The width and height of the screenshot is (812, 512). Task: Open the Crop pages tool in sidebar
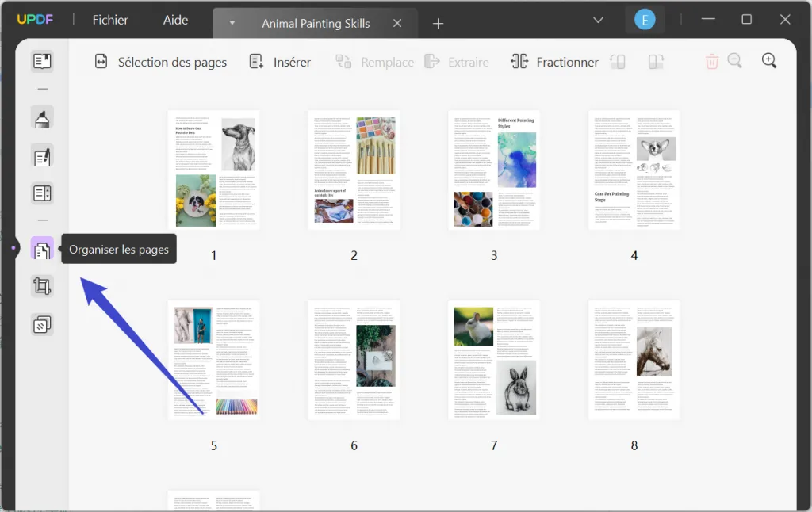tap(42, 286)
